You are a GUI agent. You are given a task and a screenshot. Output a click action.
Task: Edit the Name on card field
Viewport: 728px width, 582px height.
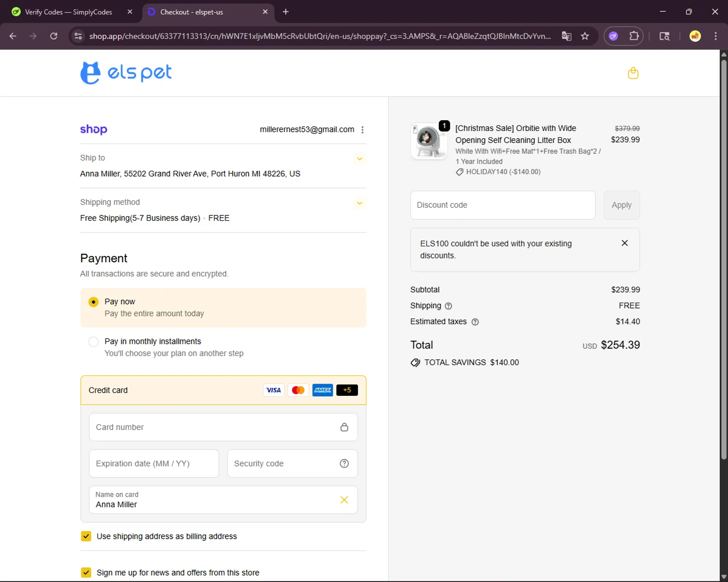coord(223,500)
